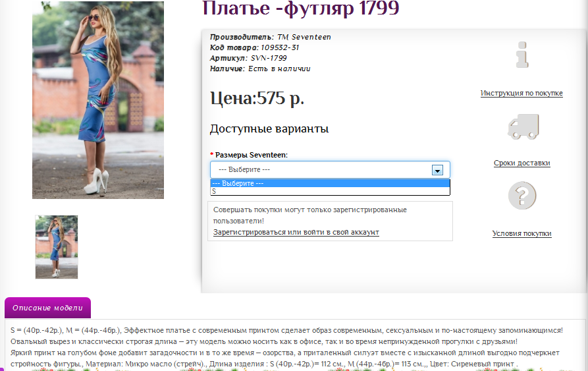This screenshot has width=588, height=371.
Task: Click the size dropdown arrow button
Action: point(437,170)
